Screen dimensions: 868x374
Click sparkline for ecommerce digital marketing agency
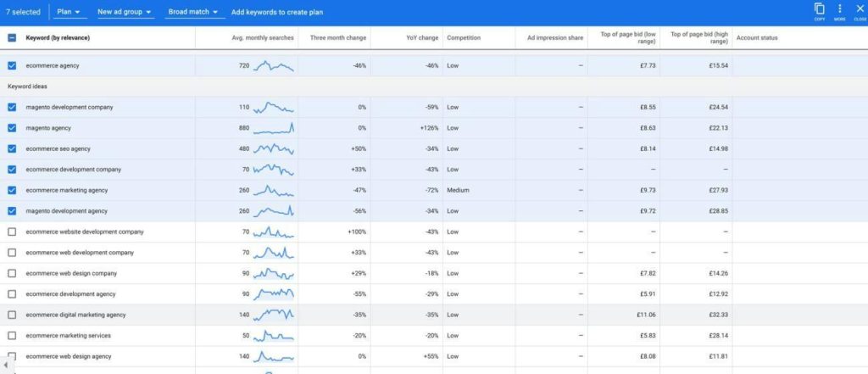tap(273, 315)
